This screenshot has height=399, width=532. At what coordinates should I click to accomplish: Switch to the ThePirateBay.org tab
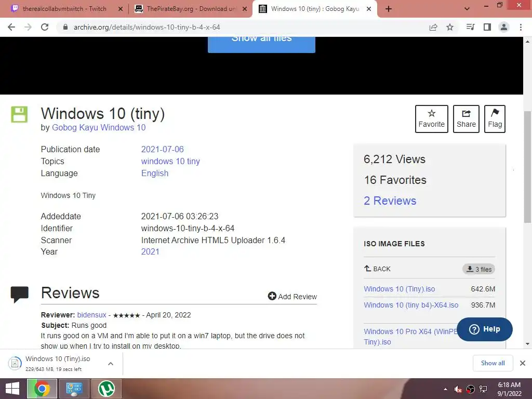[192, 9]
